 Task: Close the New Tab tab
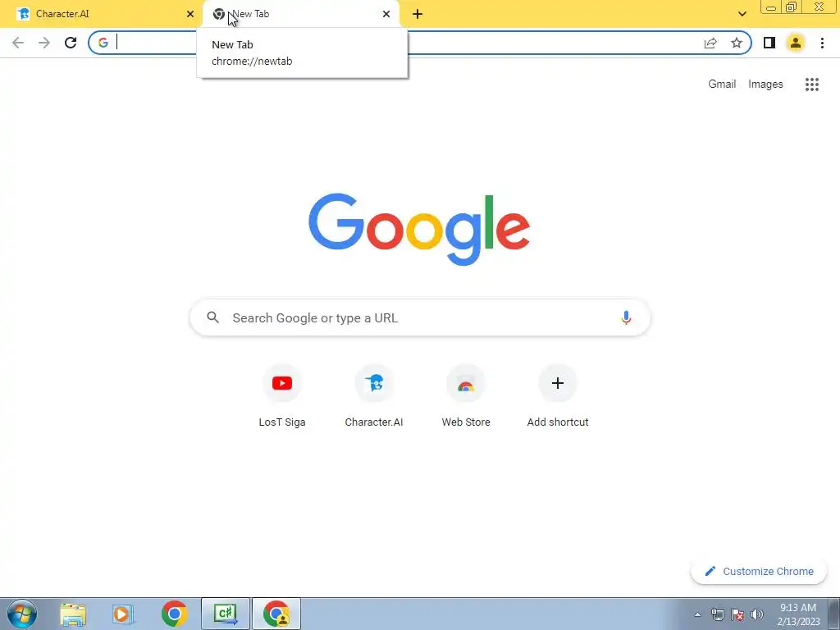[x=386, y=14]
